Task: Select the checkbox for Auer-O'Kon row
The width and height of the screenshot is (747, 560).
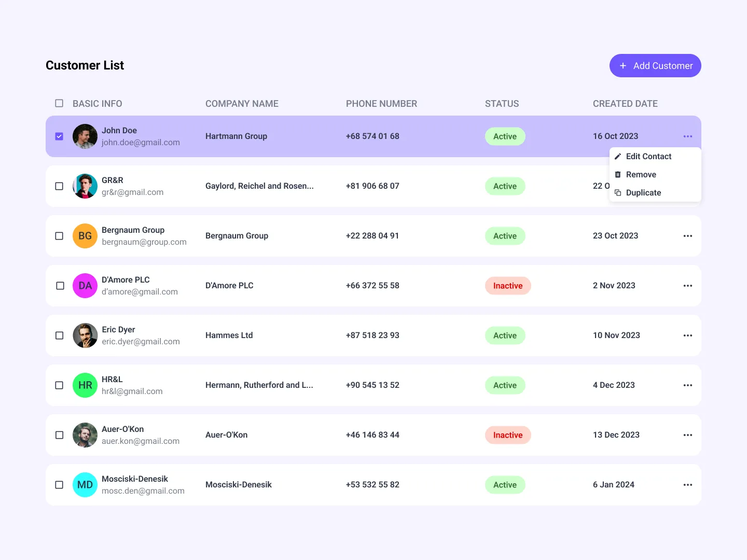Action: pyautogui.click(x=59, y=435)
